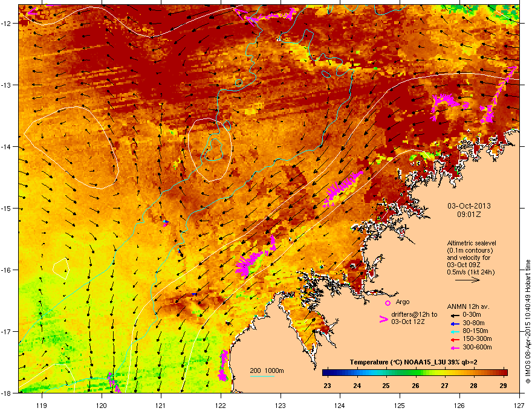Image resolution: width=532 pixels, height=411 pixels.
Task: Click the longitude axis label '126'
Action: pyautogui.click(x=459, y=405)
